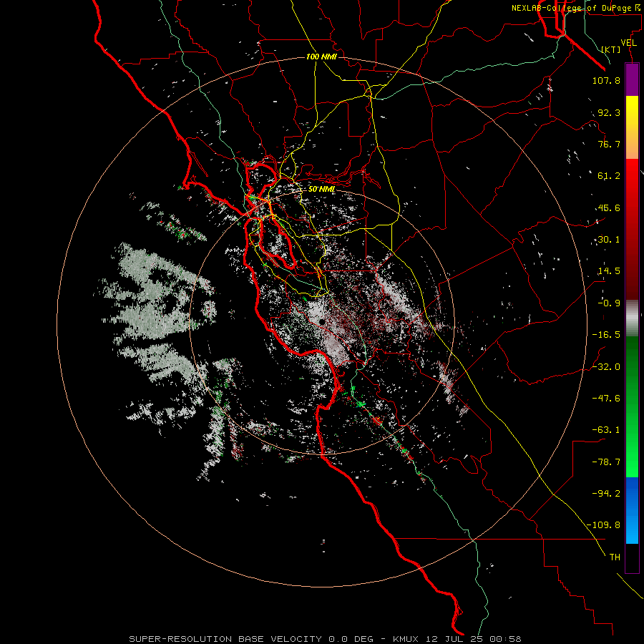Click the 76.7 velocity scale value
This screenshot has width=644, height=644.
pos(609,144)
